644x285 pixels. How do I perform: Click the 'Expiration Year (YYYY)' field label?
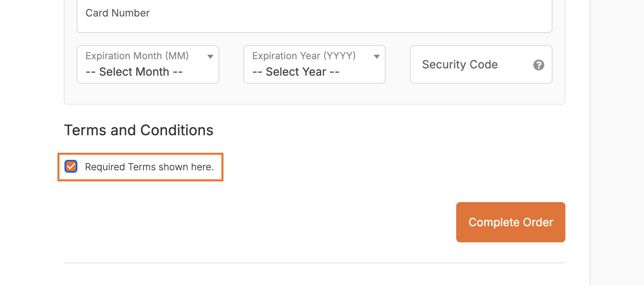(x=304, y=56)
